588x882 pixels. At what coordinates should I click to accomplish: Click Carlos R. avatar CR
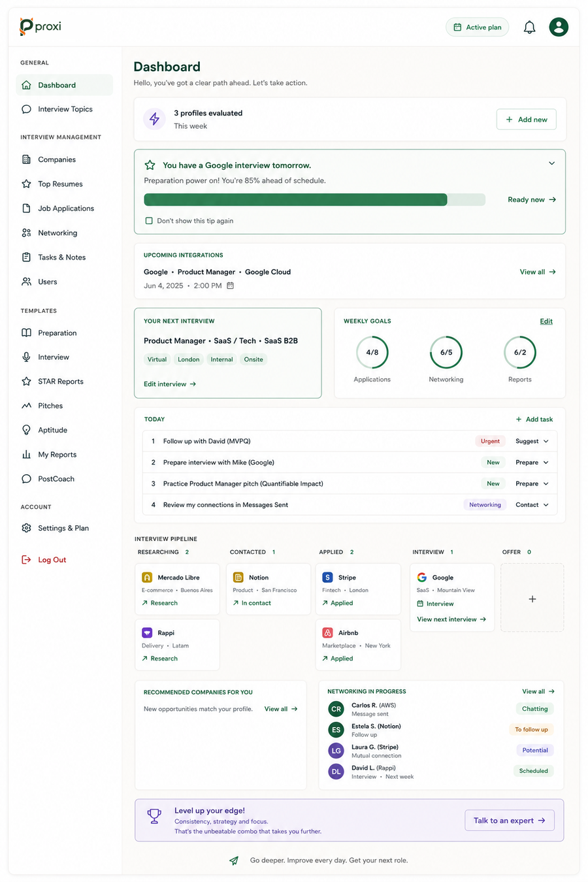pyautogui.click(x=336, y=709)
